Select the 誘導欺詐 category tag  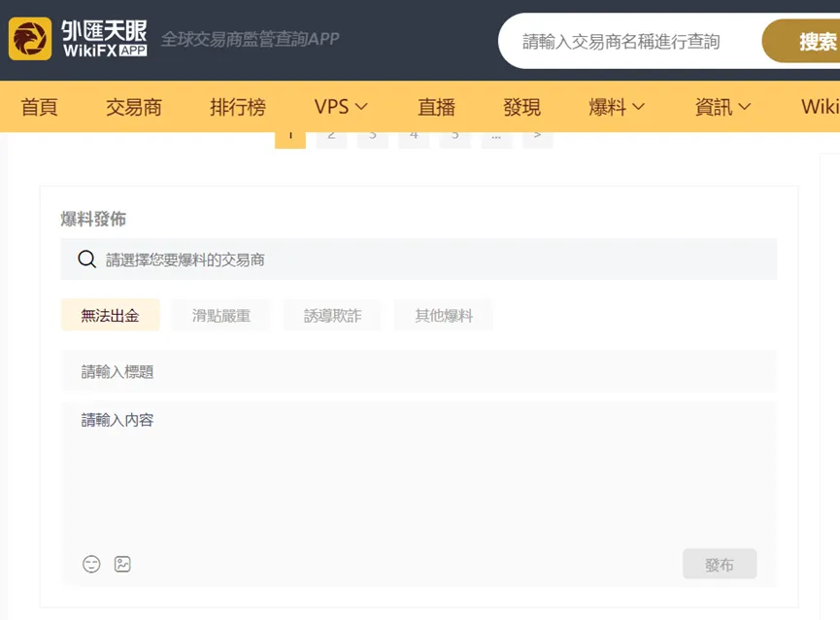point(333,315)
